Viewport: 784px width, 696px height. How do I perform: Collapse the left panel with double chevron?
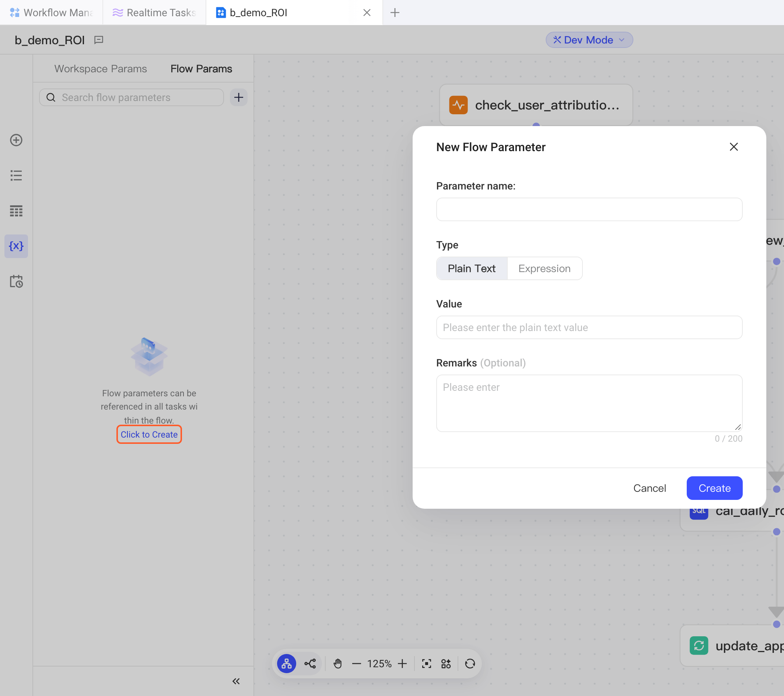[236, 681]
